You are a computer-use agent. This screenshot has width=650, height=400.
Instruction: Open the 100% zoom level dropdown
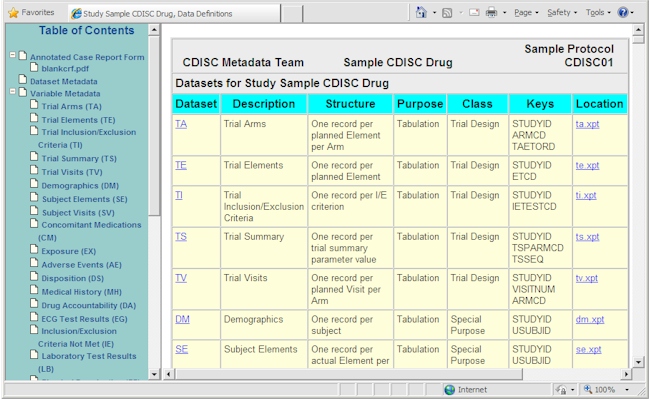627,390
